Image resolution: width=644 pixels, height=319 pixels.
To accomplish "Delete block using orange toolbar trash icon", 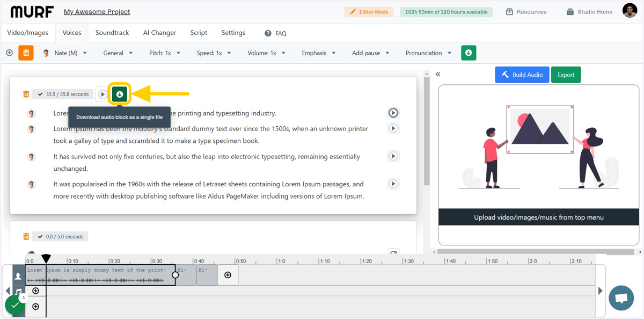I will (26, 53).
